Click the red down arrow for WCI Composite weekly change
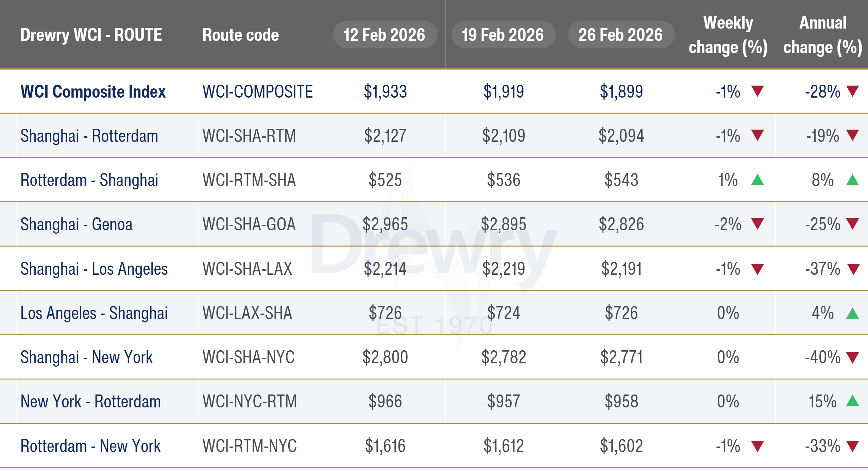 point(758,91)
